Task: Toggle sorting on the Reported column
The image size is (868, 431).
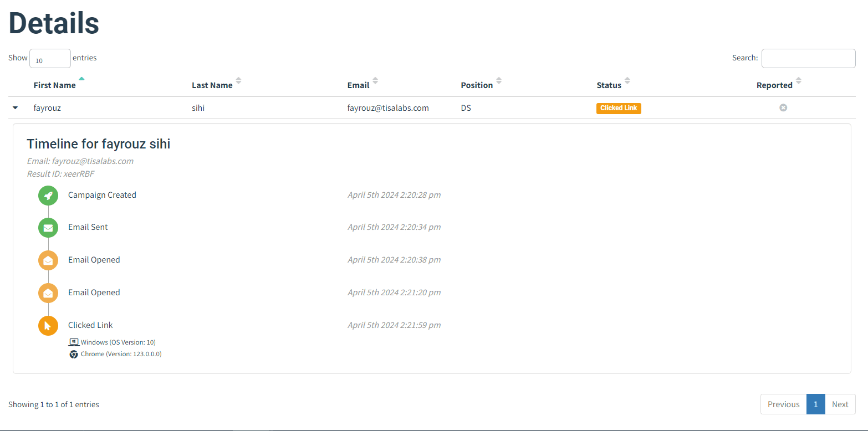Action: [774, 84]
